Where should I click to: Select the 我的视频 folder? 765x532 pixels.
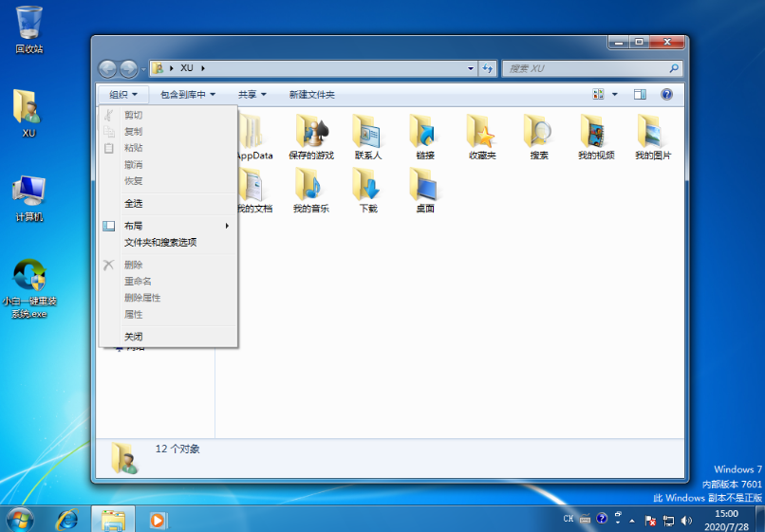pos(596,137)
